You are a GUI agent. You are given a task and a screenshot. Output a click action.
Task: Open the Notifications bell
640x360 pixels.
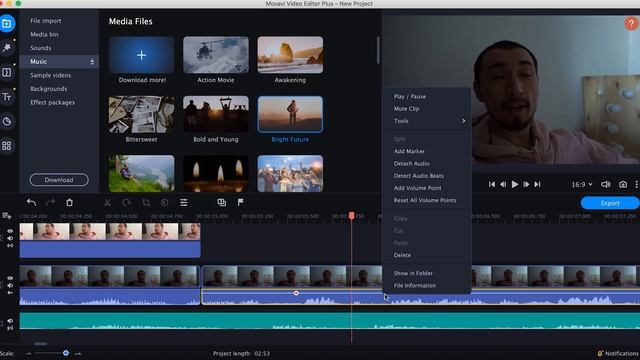click(x=600, y=353)
